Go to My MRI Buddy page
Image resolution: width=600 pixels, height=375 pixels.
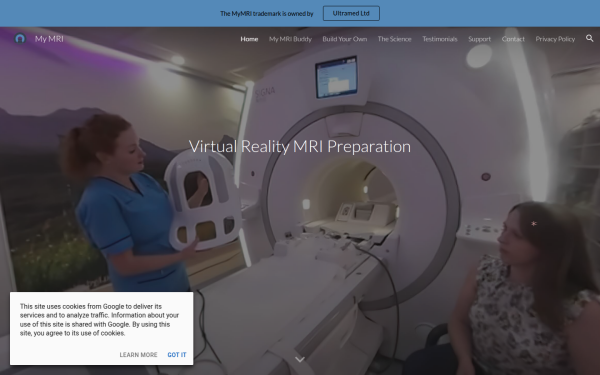[x=290, y=39]
